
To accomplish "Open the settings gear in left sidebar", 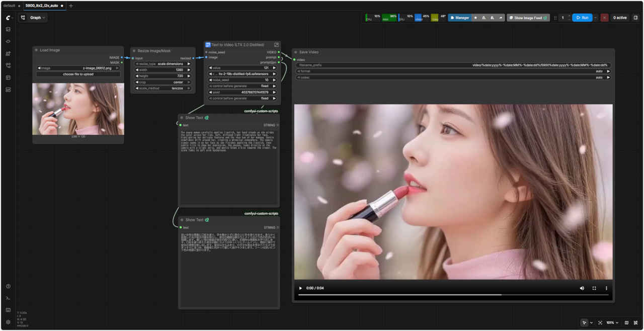I will click(8, 322).
